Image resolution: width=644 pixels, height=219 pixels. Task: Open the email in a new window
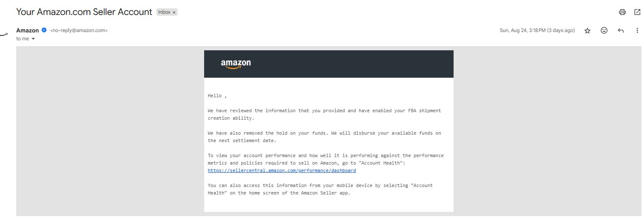[637, 12]
